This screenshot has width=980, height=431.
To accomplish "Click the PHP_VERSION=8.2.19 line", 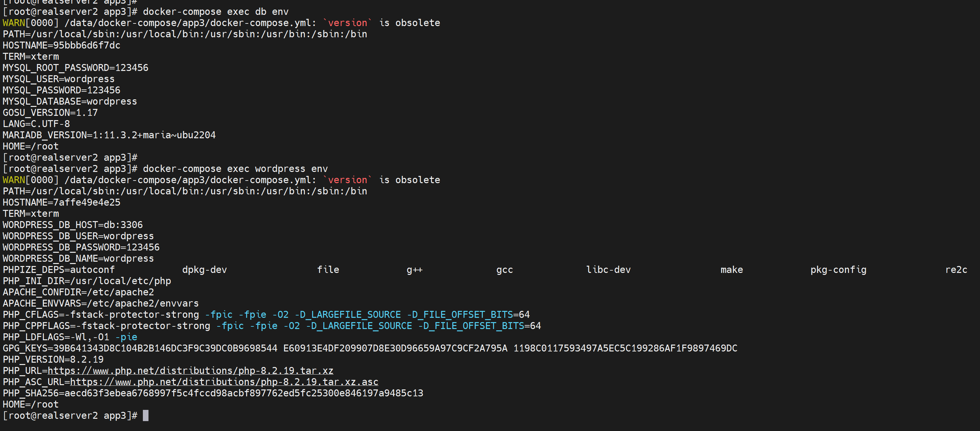I will point(53,359).
